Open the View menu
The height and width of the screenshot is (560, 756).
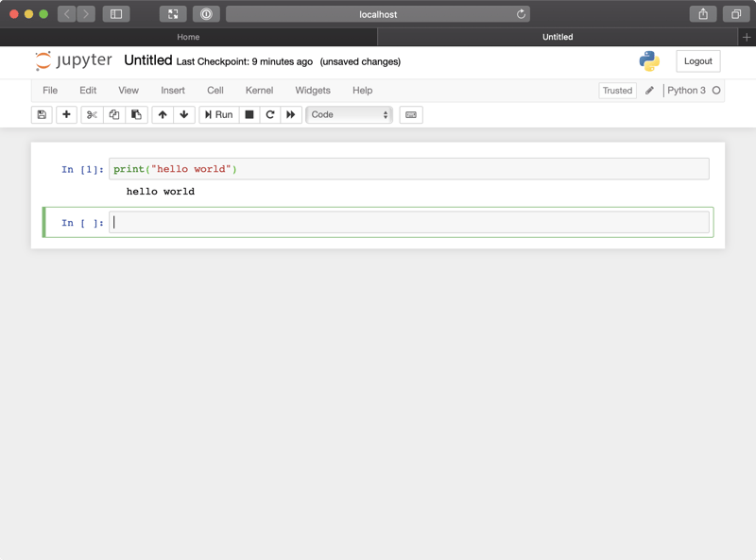coord(129,91)
